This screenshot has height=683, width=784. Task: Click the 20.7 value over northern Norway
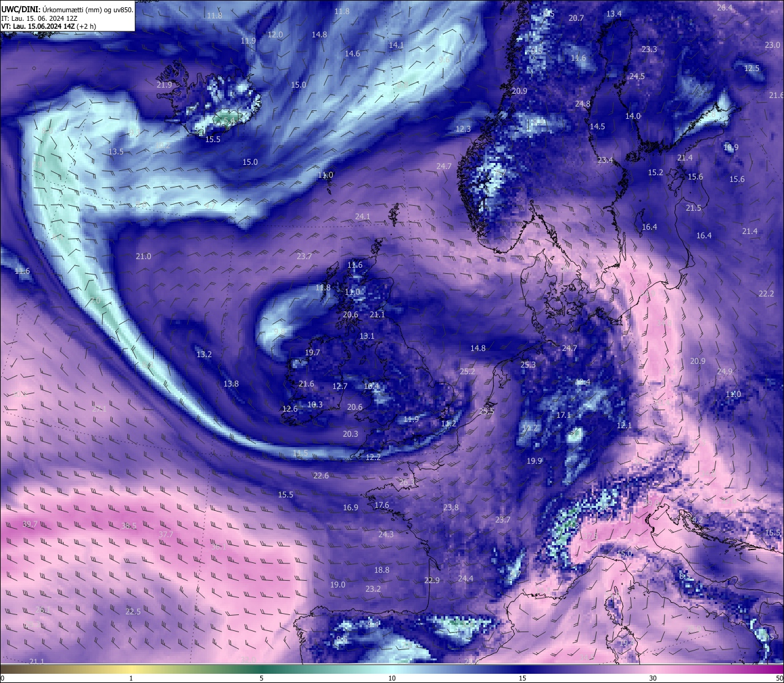click(x=576, y=18)
